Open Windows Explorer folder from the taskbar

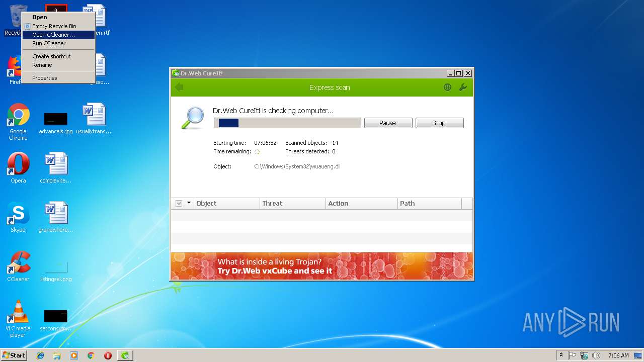(x=57, y=355)
